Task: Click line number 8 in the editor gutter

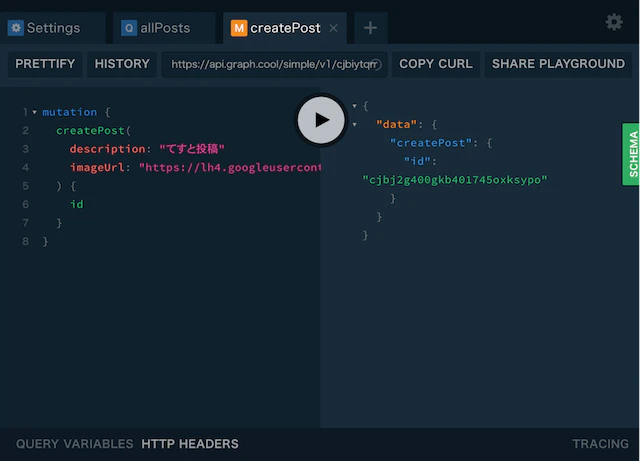Action: coord(25,241)
